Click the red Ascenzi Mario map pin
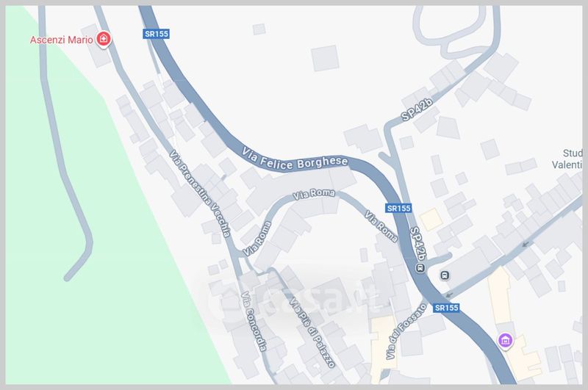Viewport: 588px width, 390px height. (x=104, y=39)
